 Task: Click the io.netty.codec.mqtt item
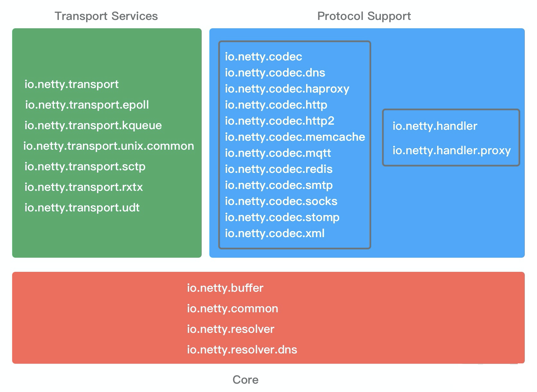278,153
